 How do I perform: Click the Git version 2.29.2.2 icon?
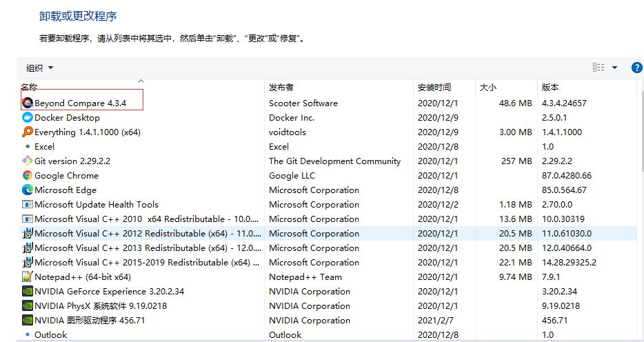coord(28,161)
